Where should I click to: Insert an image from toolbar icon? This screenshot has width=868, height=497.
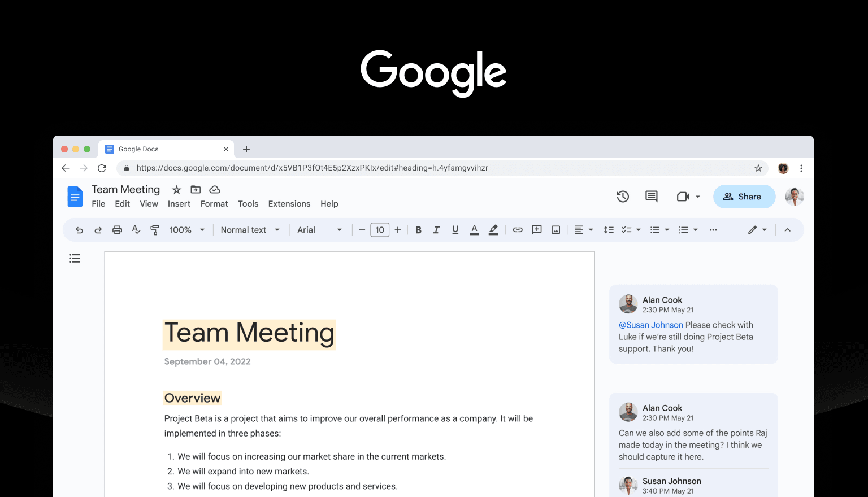tap(556, 230)
